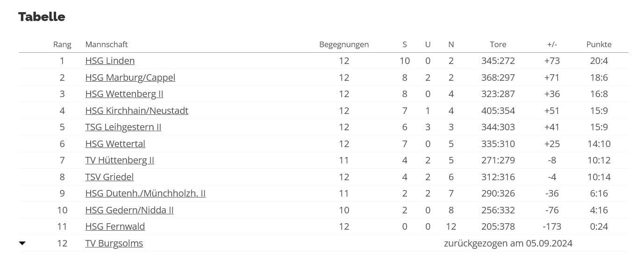The height and width of the screenshot is (261, 644).
Task: Open the HSG Linden team link
Action: tap(110, 61)
